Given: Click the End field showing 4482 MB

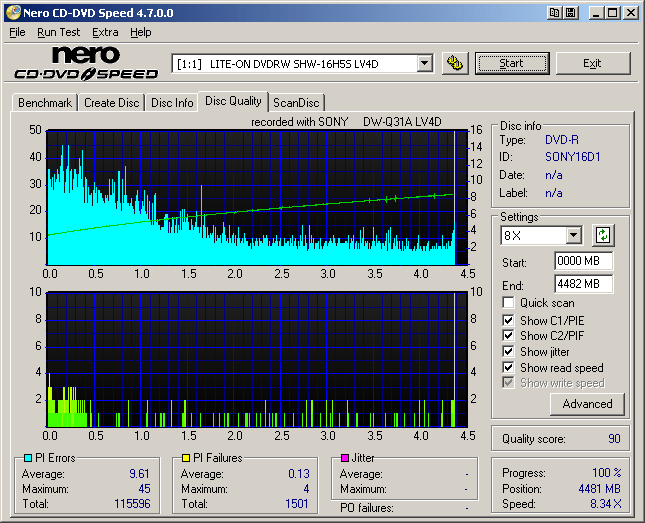Looking at the screenshot, I should (583, 284).
